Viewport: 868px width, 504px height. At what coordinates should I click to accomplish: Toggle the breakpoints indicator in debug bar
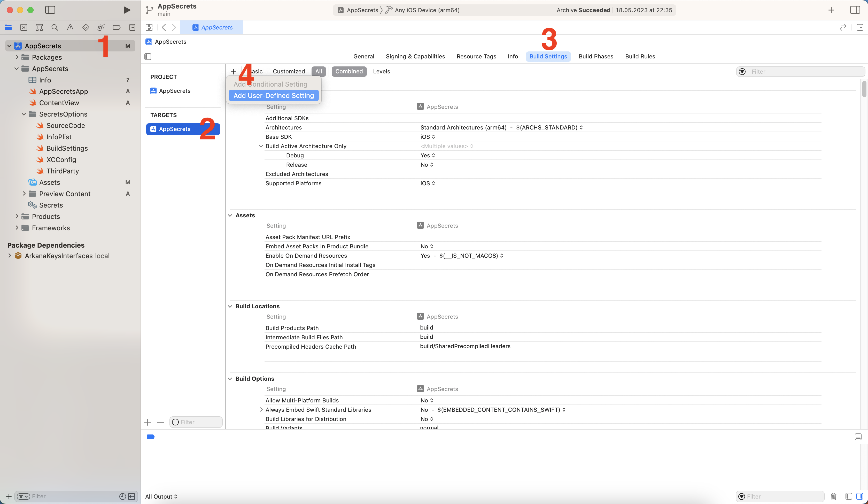click(x=151, y=437)
